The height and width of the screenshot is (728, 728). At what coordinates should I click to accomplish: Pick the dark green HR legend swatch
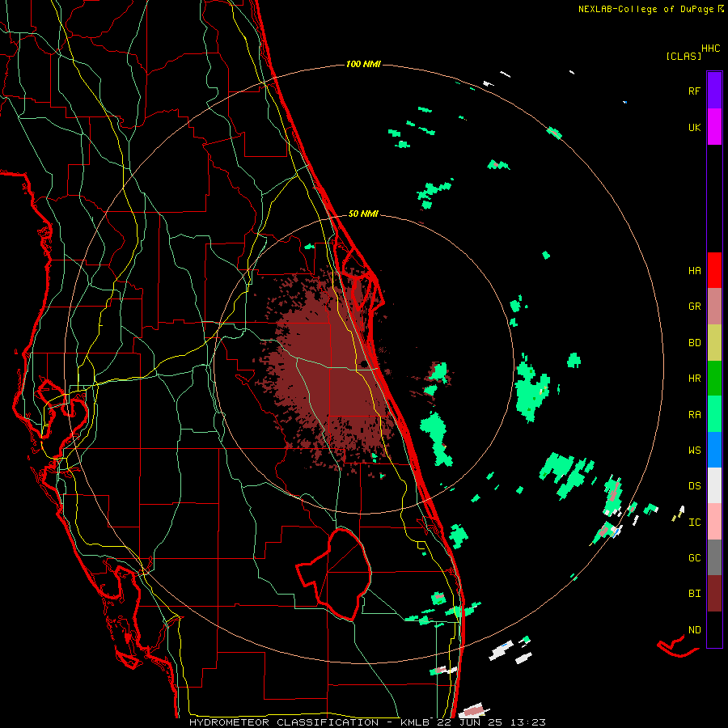714,379
